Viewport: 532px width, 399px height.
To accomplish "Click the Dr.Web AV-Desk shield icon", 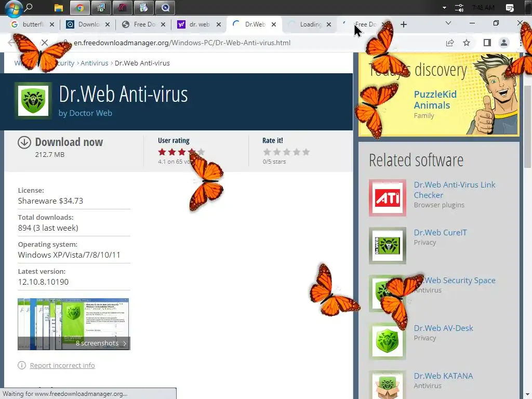I will point(388,341).
